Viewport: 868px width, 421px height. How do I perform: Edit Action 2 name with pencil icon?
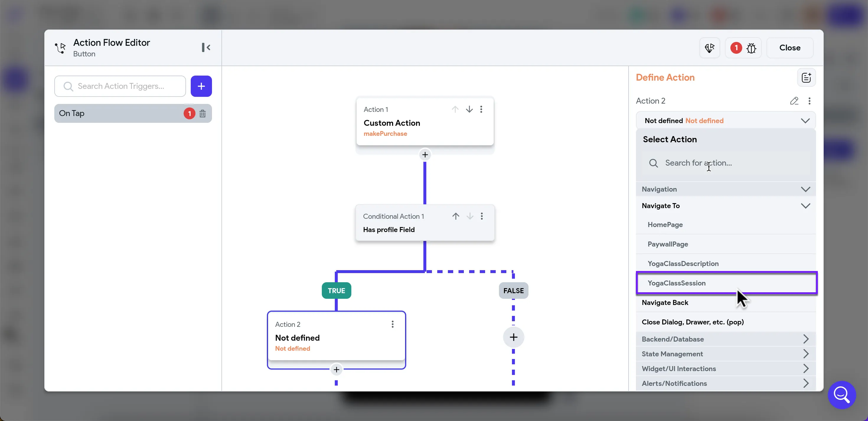coord(794,101)
